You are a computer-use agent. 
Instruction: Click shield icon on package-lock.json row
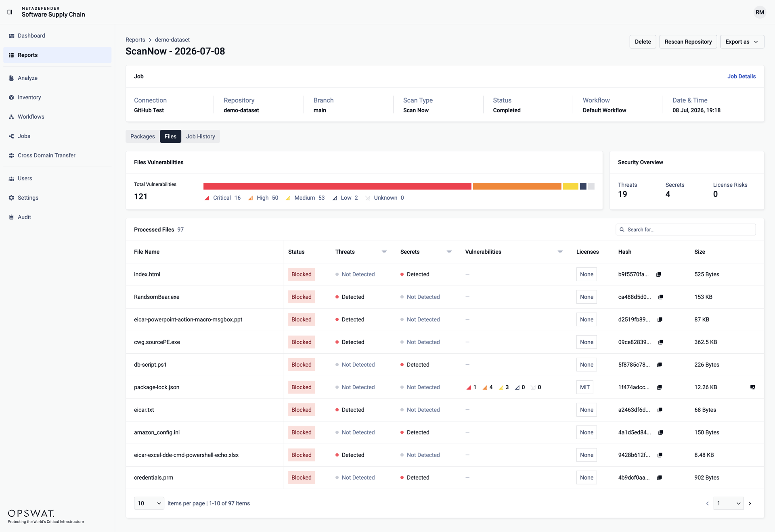point(753,387)
